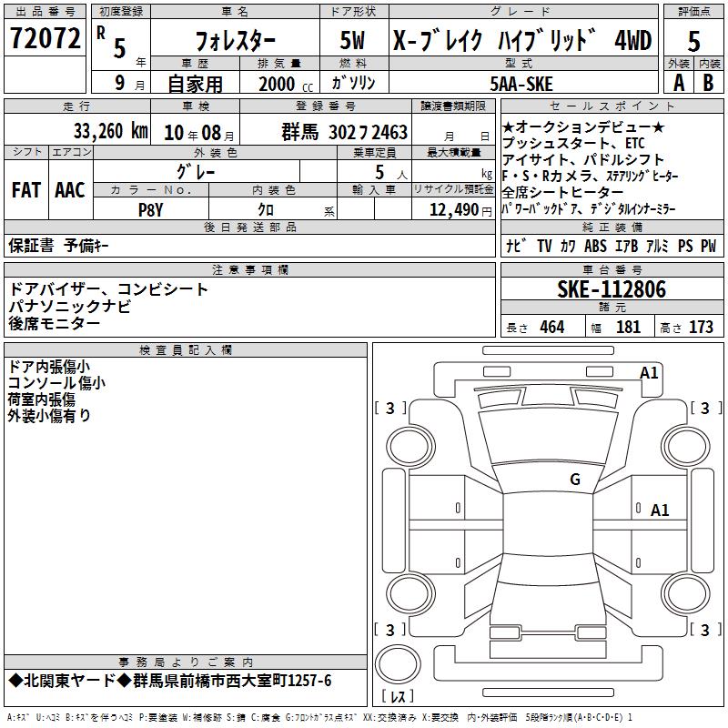Click the 検査員記入欄 section header
Image resolution: width=728 pixels, height=728 pixels.
pos(186,350)
